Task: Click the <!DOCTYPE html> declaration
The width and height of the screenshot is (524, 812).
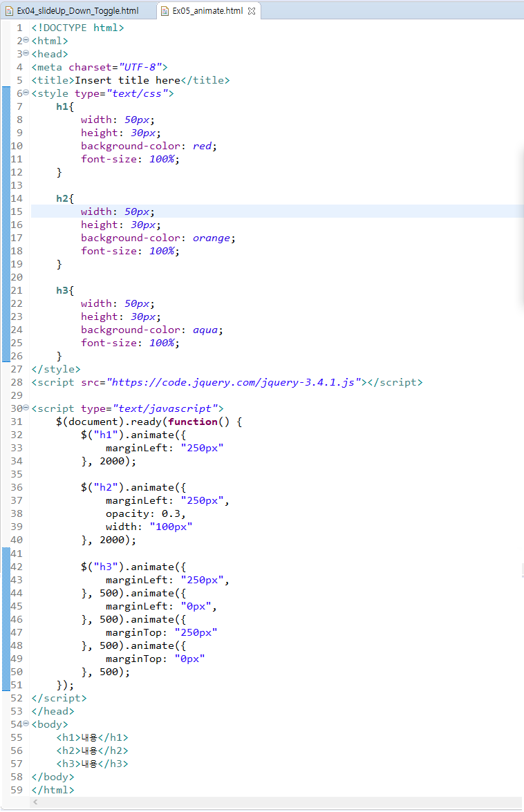Action: click(x=77, y=28)
